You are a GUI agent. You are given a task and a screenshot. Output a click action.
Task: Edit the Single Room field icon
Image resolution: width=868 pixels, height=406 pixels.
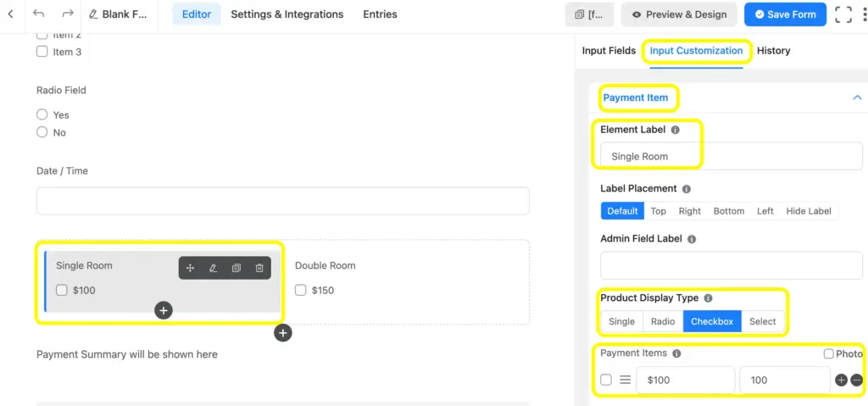tap(213, 268)
